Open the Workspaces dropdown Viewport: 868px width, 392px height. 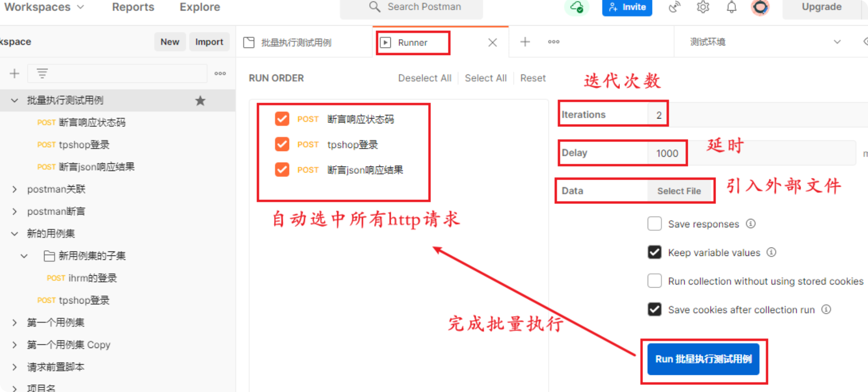point(44,7)
